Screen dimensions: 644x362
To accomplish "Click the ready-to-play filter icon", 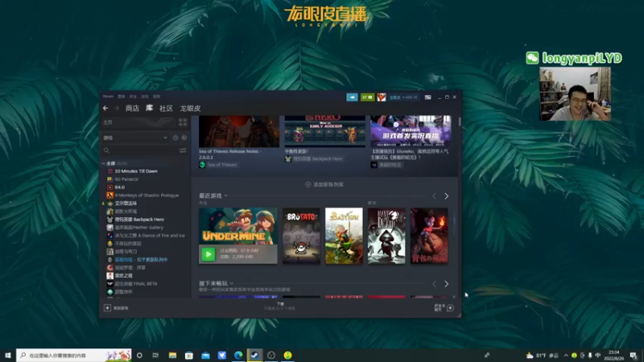I will (x=184, y=138).
